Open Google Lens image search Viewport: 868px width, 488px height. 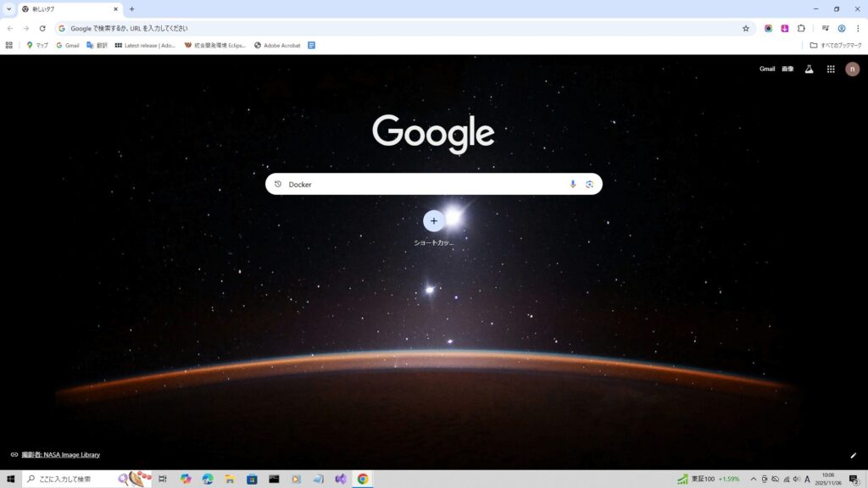click(589, 184)
